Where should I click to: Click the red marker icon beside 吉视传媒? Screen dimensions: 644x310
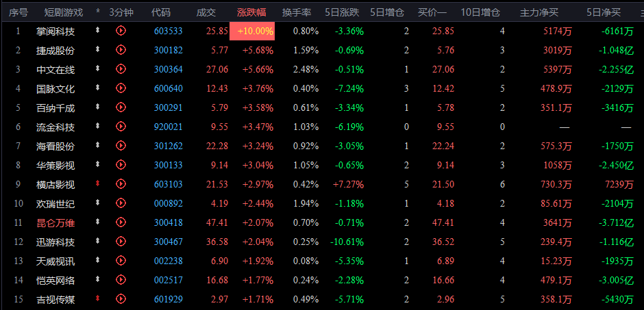pyautogui.click(x=97, y=298)
